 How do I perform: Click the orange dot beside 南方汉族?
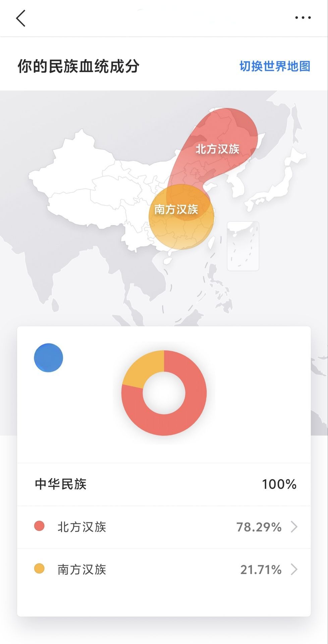click(x=39, y=569)
